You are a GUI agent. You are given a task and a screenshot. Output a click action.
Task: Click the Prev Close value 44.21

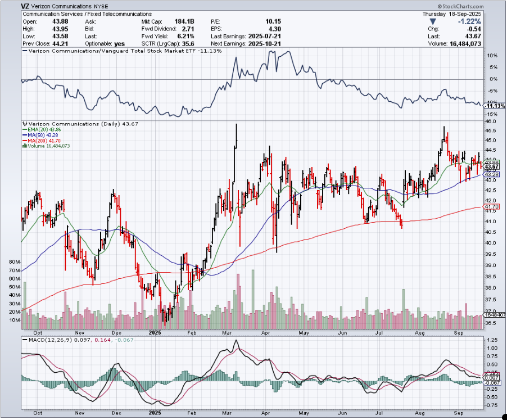pos(60,44)
